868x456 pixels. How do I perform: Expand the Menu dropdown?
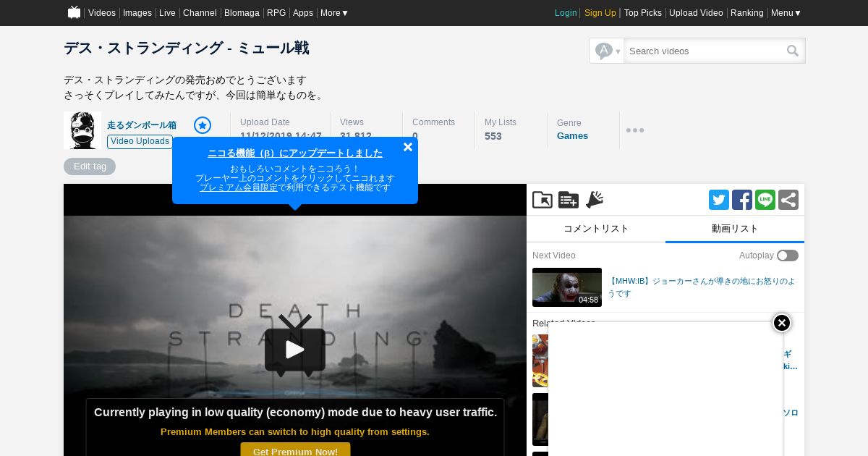coord(786,13)
